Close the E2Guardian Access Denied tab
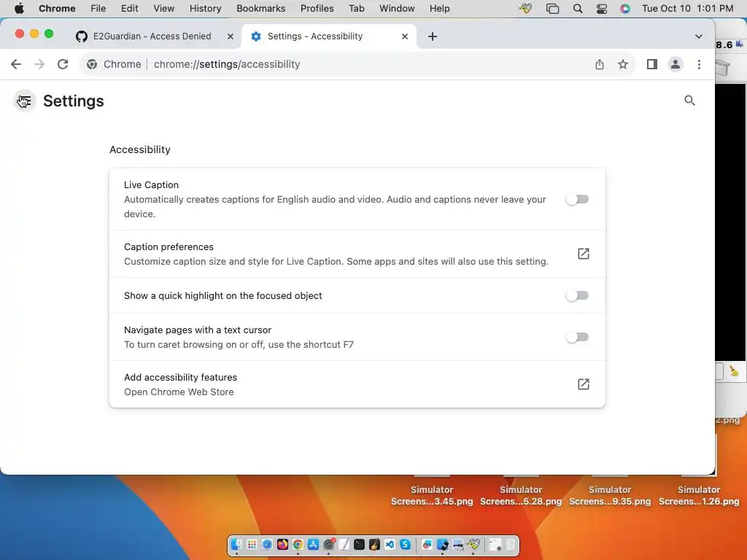Image resolution: width=747 pixels, height=560 pixels. coord(230,36)
